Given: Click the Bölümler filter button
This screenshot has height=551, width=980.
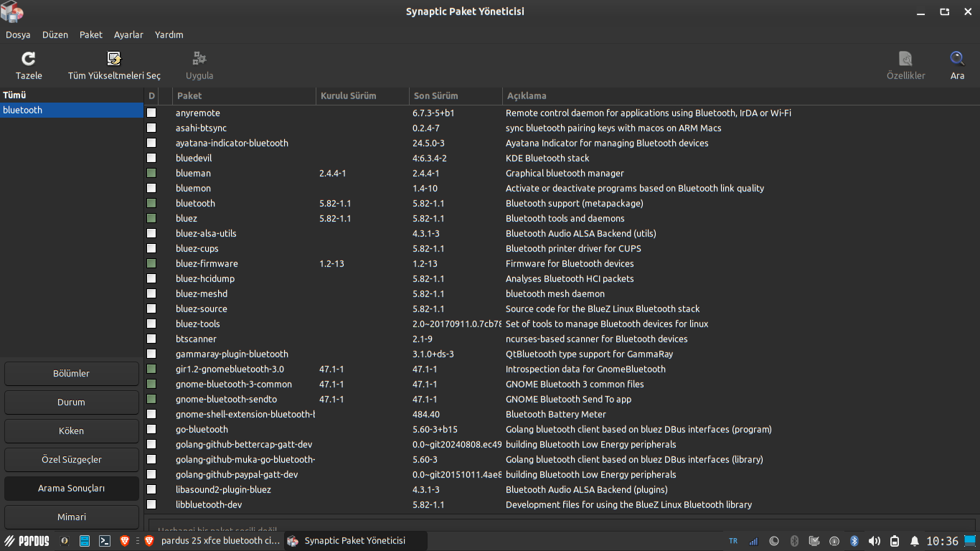Looking at the screenshot, I should [72, 374].
